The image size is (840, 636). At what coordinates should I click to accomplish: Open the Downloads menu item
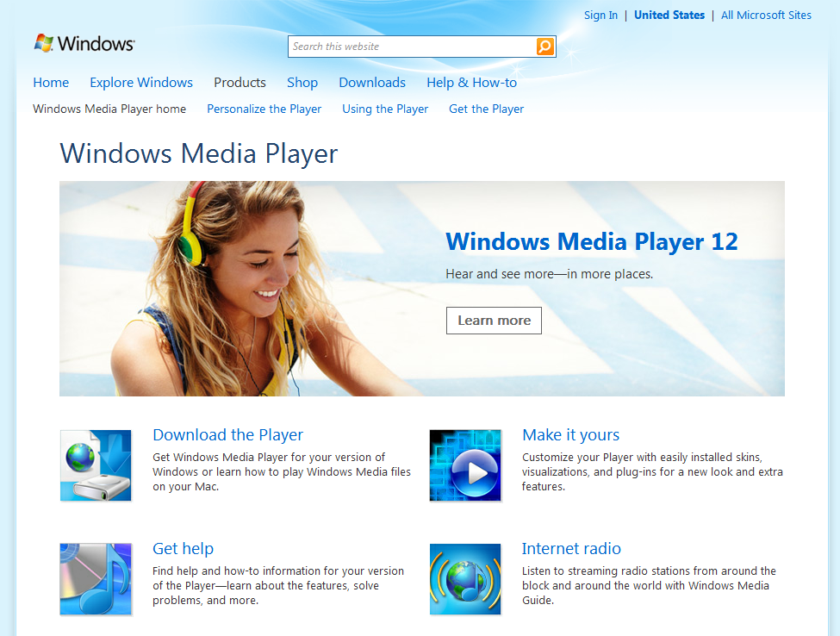tap(372, 83)
